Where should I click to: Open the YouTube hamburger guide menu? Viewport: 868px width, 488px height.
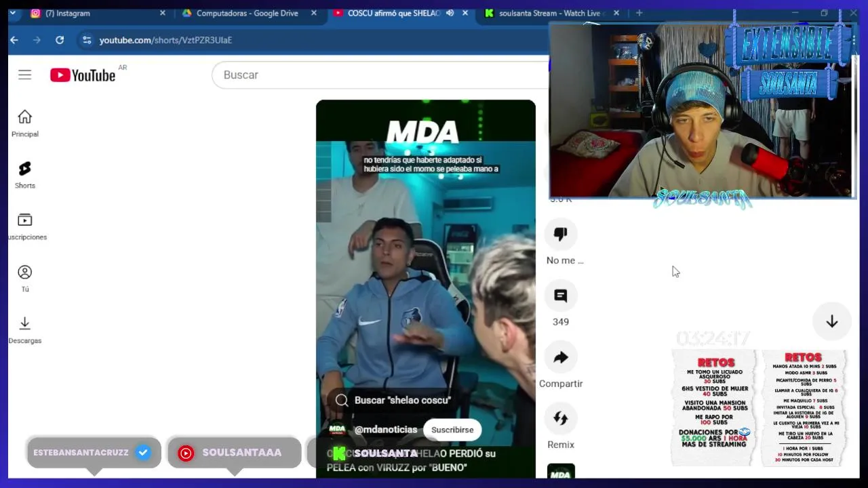pos(24,75)
